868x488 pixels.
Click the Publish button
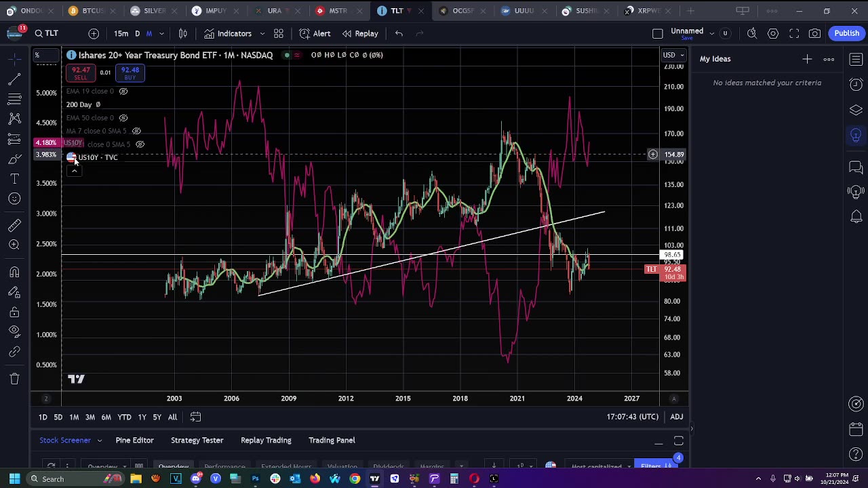point(846,33)
